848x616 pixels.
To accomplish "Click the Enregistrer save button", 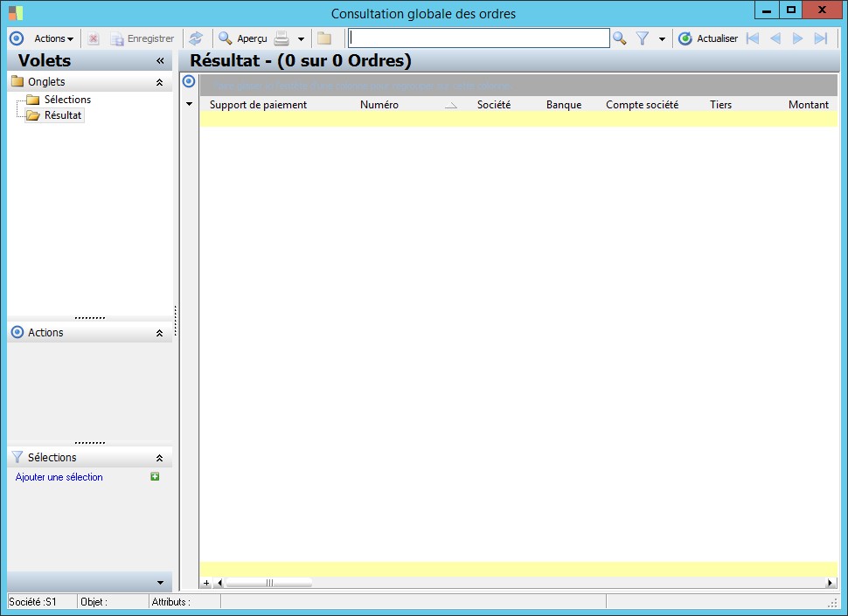I will tap(142, 38).
